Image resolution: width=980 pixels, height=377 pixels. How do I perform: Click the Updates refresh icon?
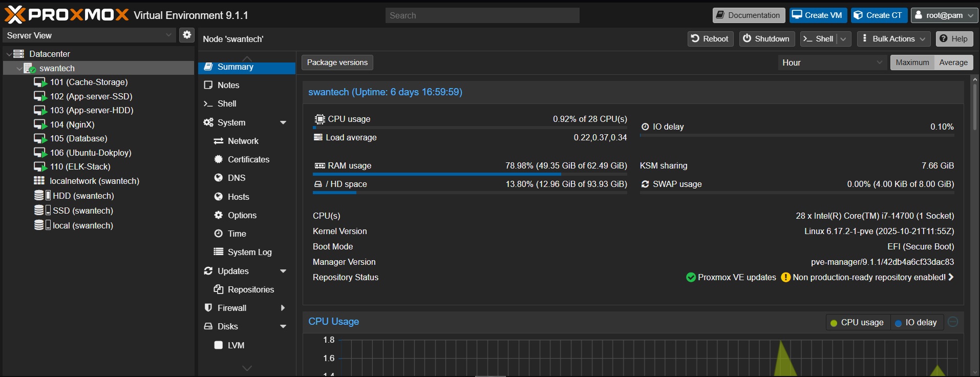point(208,271)
